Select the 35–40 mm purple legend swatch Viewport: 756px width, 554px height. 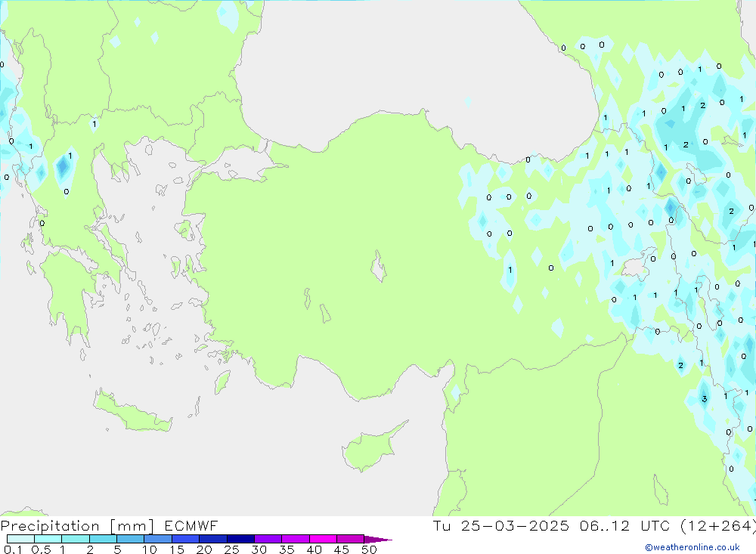coord(295,539)
